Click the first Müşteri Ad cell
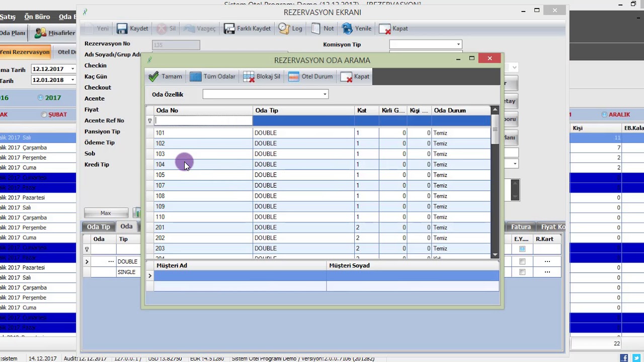 click(x=240, y=276)
